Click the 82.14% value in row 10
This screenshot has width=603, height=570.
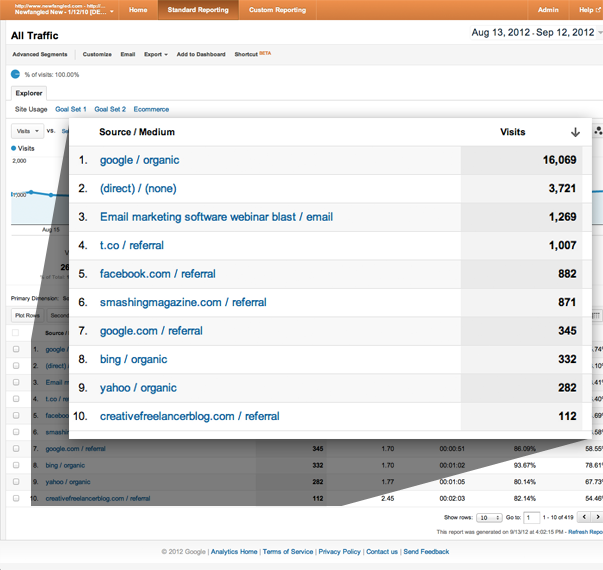click(525, 498)
